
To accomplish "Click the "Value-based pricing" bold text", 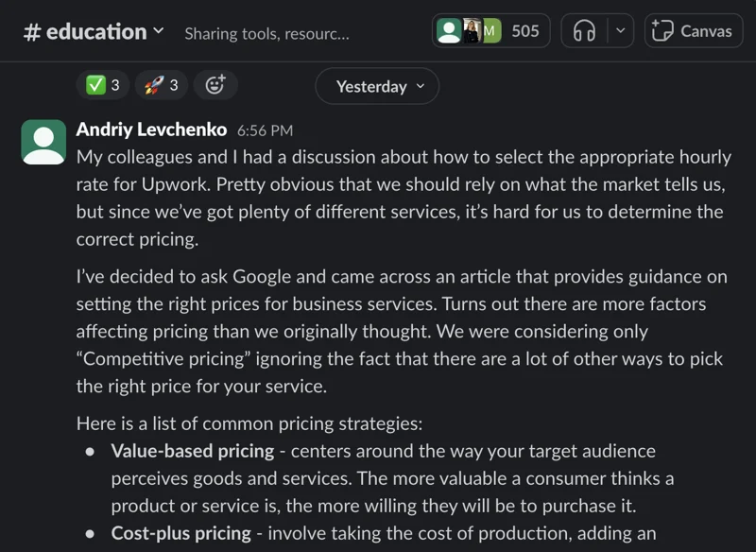I will click(x=193, y=451).
